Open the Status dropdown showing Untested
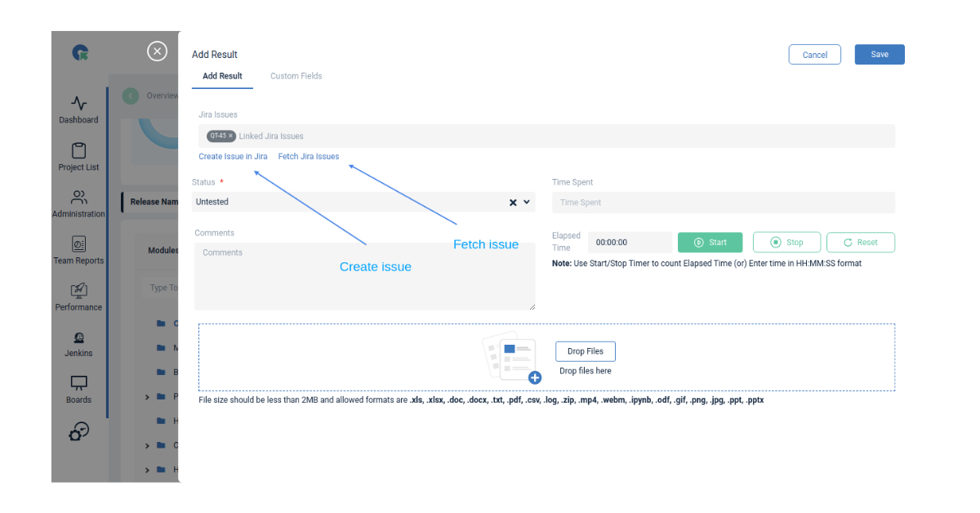 click(x=525, y=202)
